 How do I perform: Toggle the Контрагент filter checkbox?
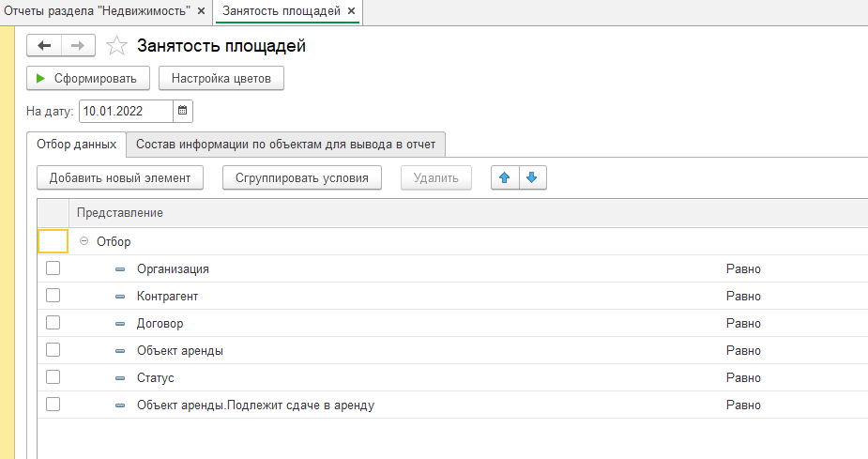[53, 296]
